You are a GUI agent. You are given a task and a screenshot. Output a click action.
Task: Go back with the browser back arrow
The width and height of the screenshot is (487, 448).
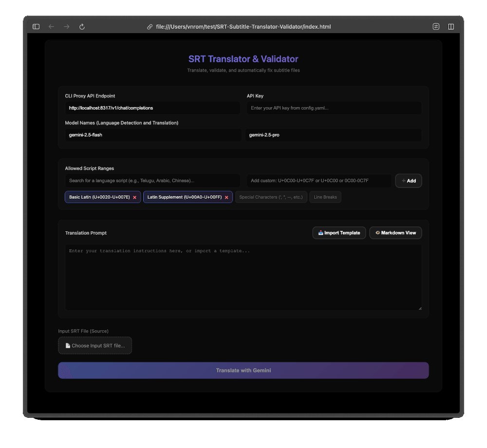point(51,27)
